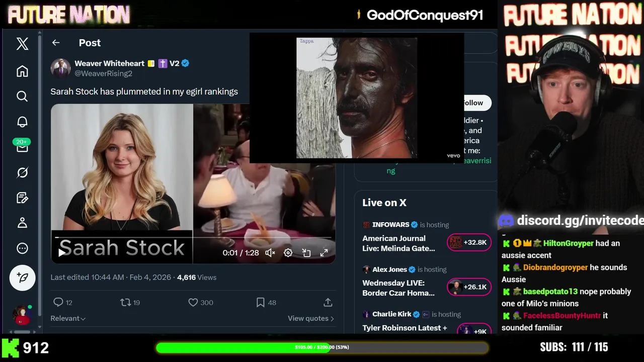The height and width of the screenshot is (362, 644).
Task: Reply to the post with 12 comments
Action: [x=63, y=302]
